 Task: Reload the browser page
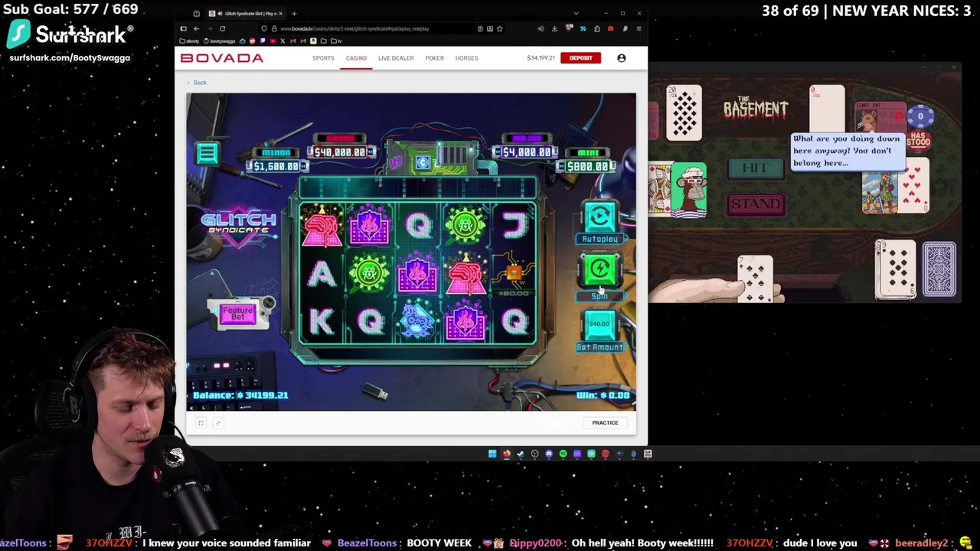(222, 28)
